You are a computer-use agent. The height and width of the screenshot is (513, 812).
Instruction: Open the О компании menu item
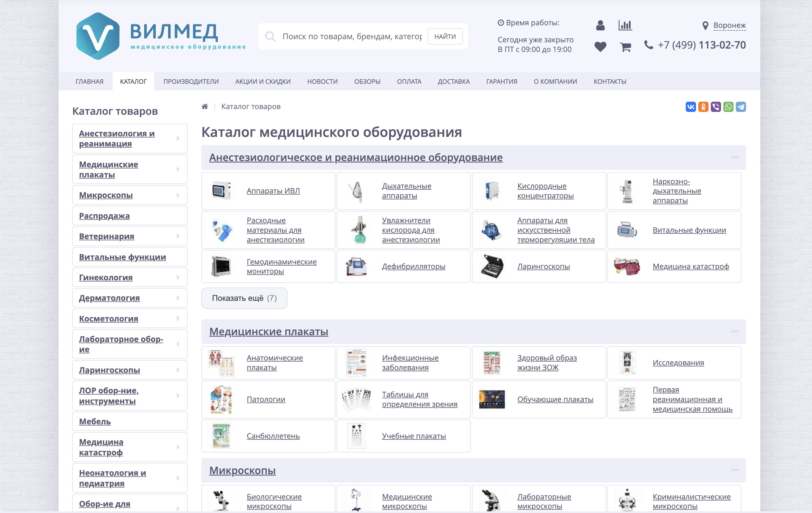click(x=555, y=82)
